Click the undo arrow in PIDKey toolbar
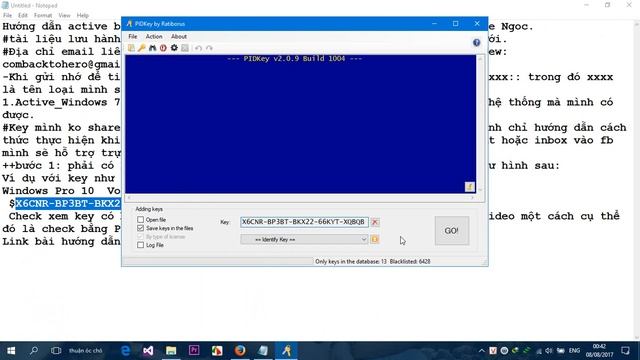This screenshot has height=360, width=640. point(198,48)
